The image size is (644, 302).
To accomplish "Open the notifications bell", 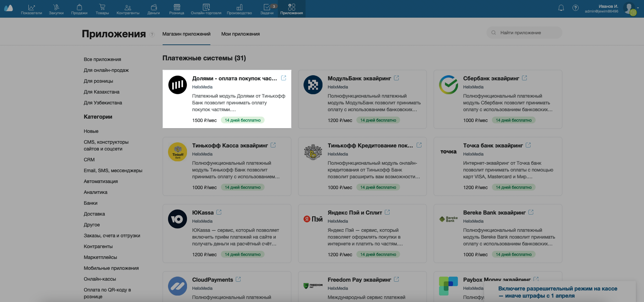I will click(x=561, y=8).
